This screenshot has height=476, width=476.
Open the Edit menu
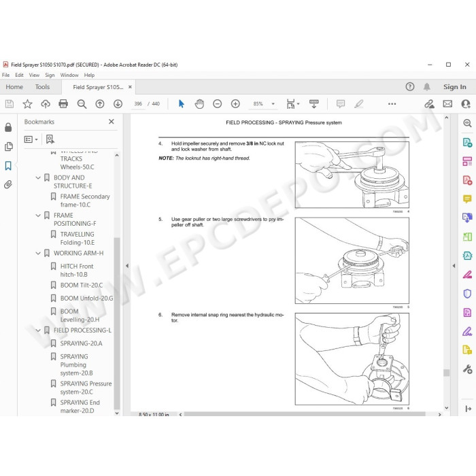19,75
